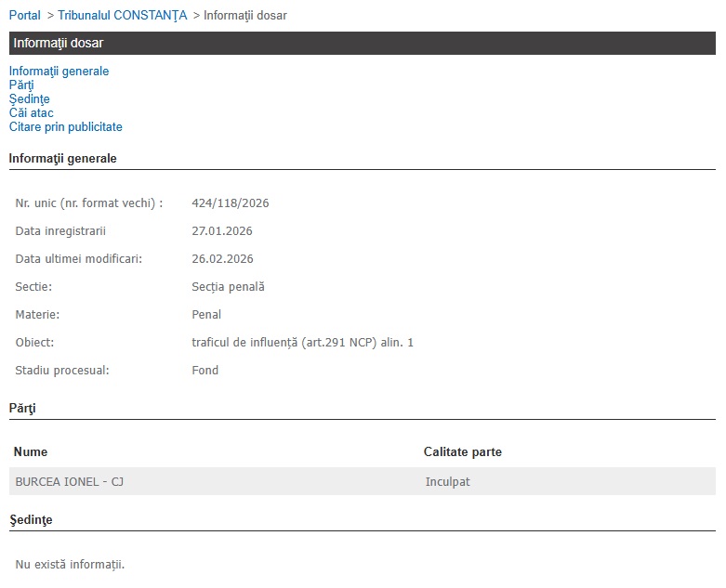Click the Părți navigation link

coord(21,85)
